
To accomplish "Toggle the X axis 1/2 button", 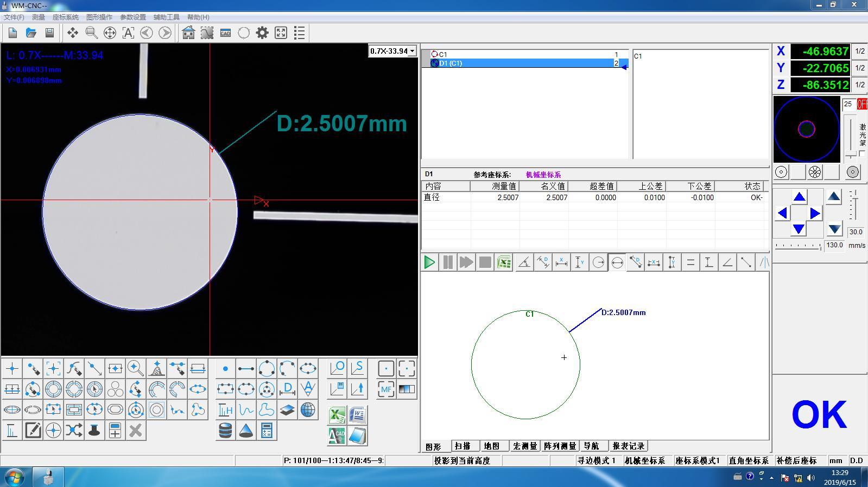I will [x=860, y=52].
